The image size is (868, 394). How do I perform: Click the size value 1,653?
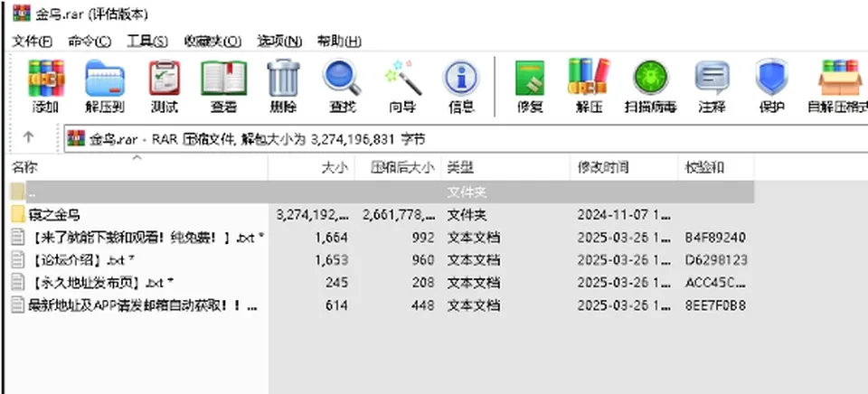(331, 259)
